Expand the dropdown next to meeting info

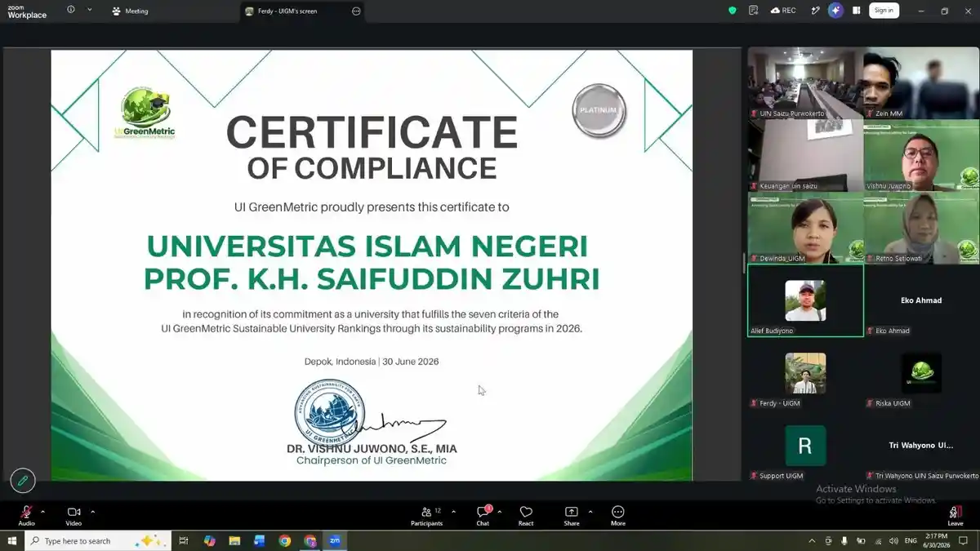point(89,10)
